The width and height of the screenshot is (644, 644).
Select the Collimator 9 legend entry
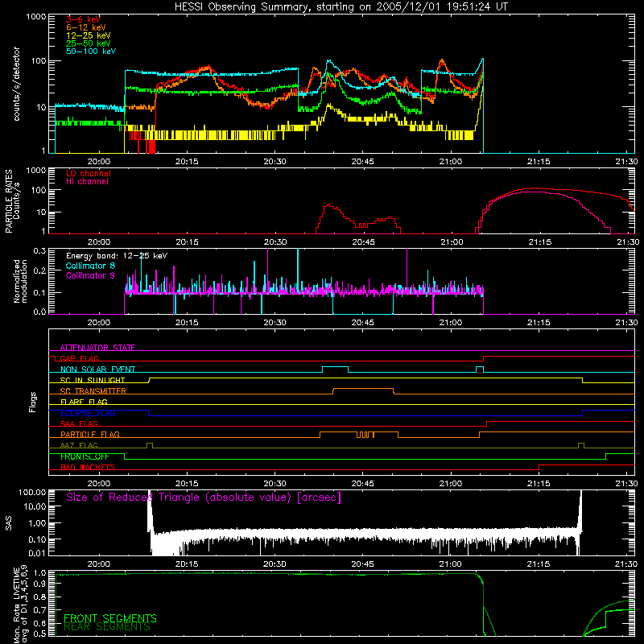click(90, 275)
